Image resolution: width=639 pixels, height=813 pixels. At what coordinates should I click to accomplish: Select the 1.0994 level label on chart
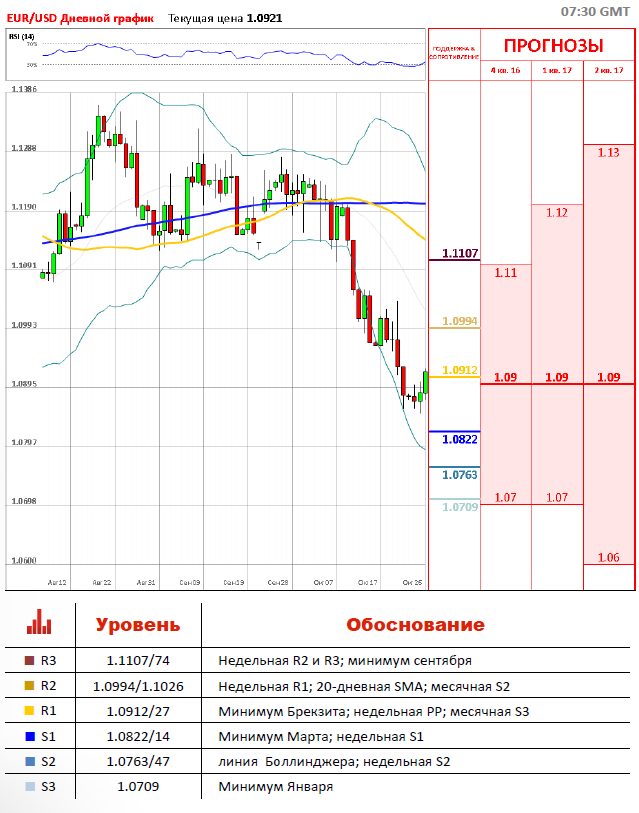tap(460, 321)
